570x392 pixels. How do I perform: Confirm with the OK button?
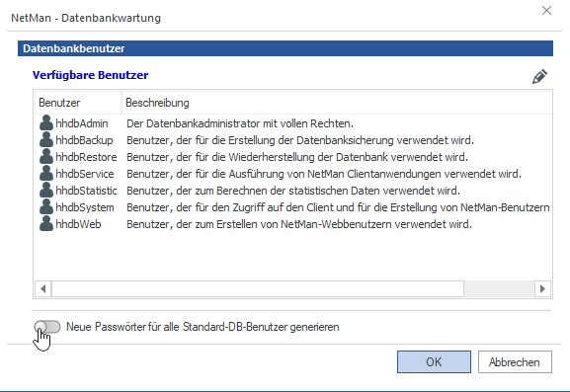coord(434,361)
